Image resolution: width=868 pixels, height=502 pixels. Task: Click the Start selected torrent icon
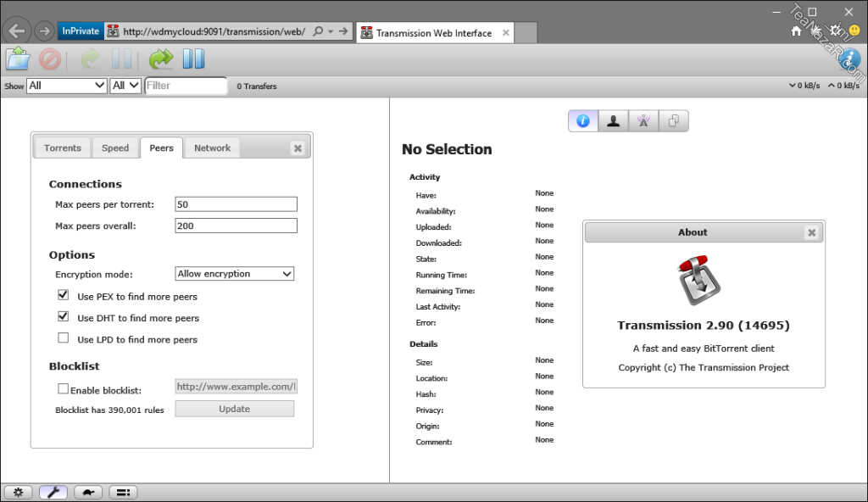tap(90, 59)
